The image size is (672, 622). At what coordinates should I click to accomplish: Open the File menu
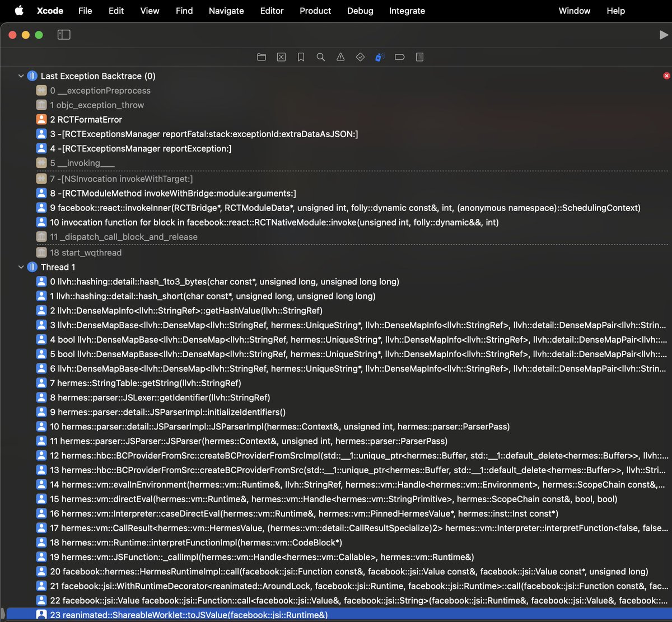pyautogui.click(x=85, y=11)
